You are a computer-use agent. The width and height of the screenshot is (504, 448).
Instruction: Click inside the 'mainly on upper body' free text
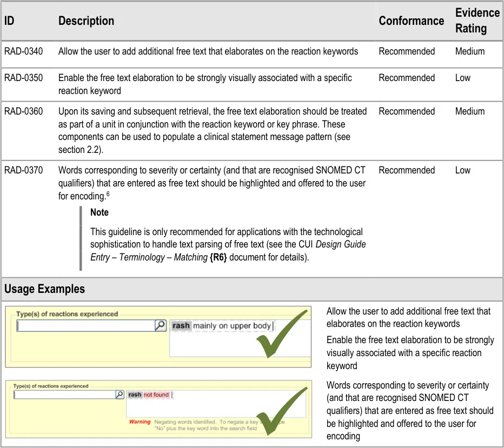tap(231, 326)
